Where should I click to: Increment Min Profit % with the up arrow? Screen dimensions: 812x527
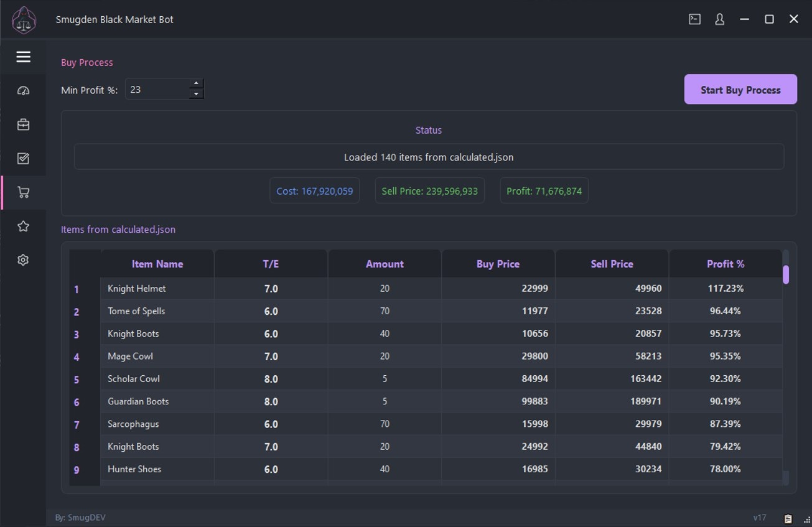[197, 82]
